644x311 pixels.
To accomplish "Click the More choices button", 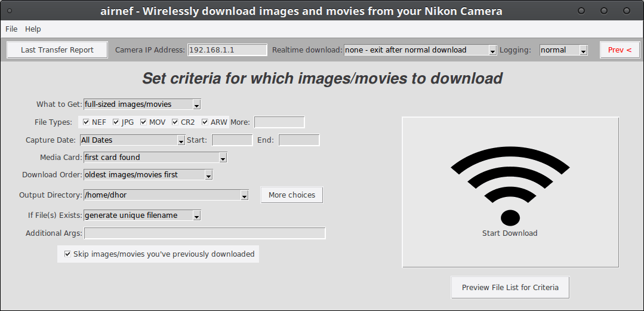I will pyautogui.click(x=292, y=195).
